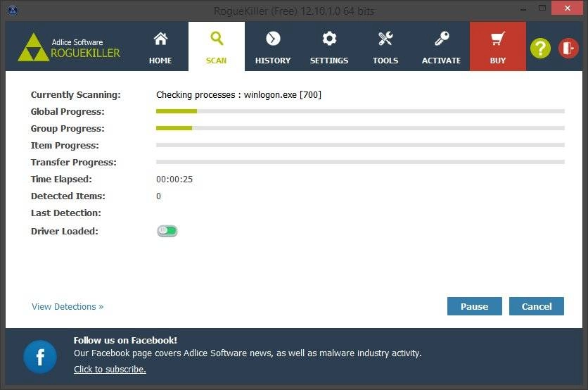
Task: Click the title bar app icon
Action: pos(13,10)
